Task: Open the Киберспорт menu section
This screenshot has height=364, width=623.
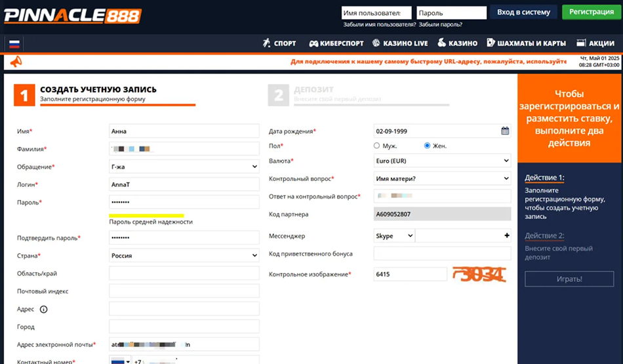Action: point(335,43)
